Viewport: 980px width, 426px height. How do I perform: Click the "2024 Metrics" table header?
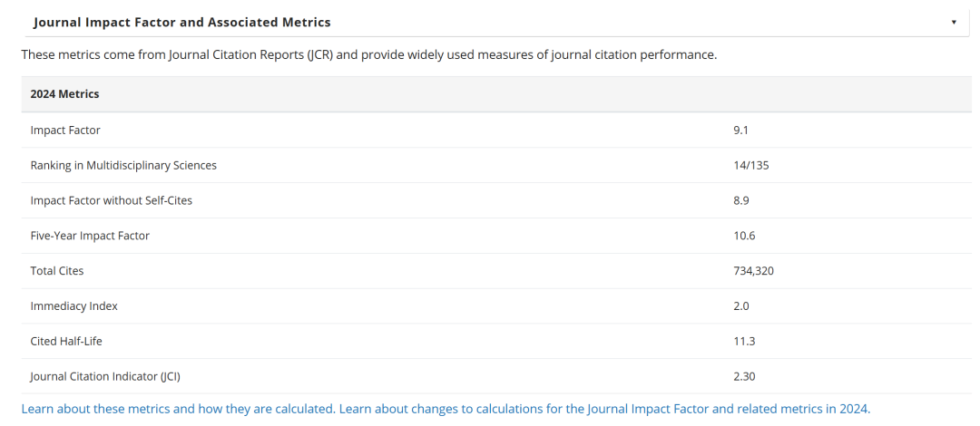[65, 94]
